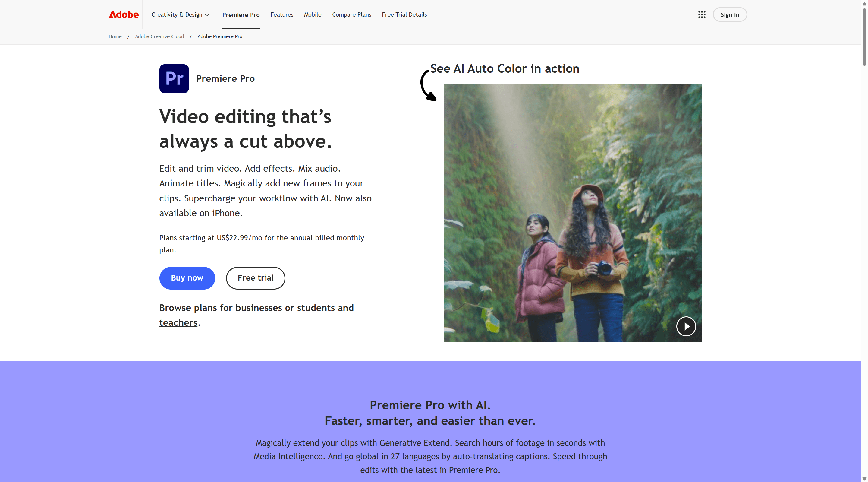868x482 pixels.
Task: Start the Free trial button
Action: pos(255,278)
